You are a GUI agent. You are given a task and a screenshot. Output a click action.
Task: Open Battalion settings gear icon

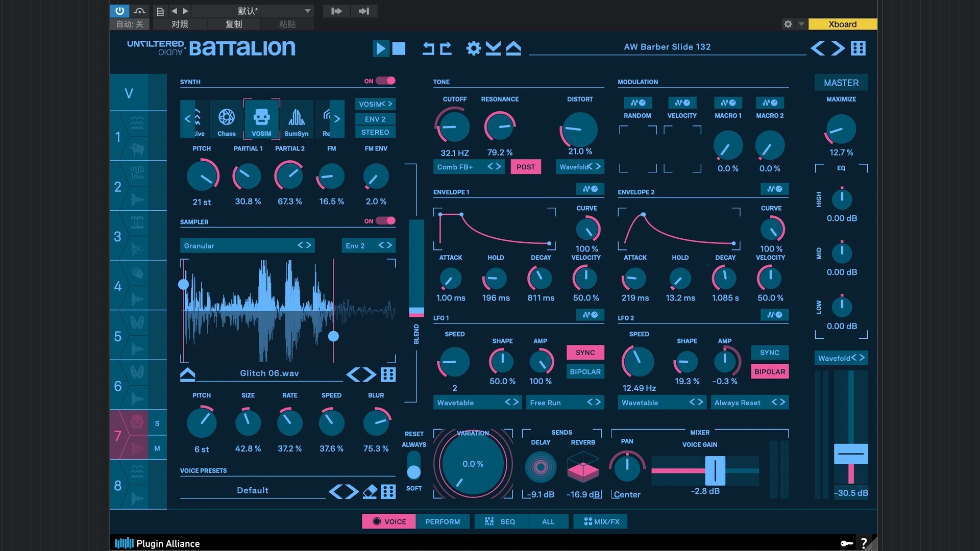point(474,48)
